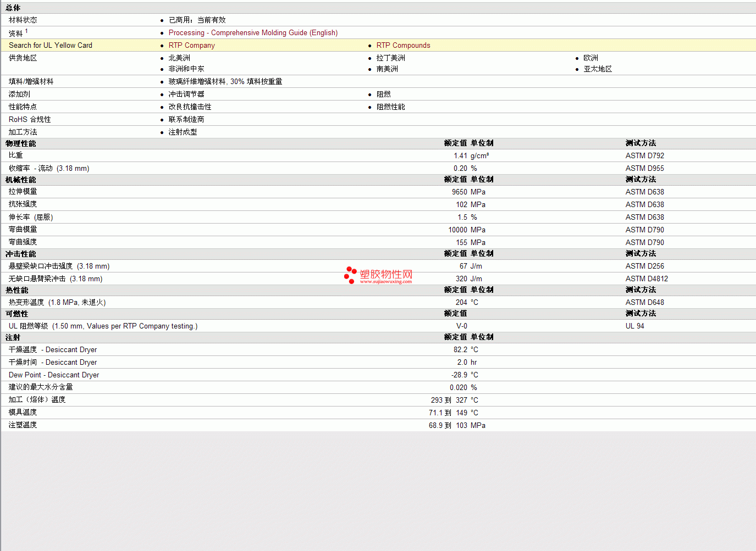Open the Processing - Comprehensive Molding Guide link
Image resolution: width=756 pixels, height=551 pixels.
point(253,33)
